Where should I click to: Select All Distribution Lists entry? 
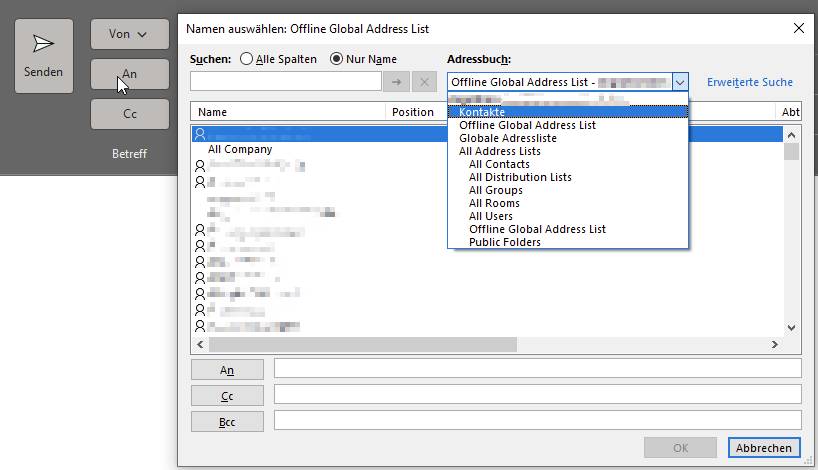(520, 177)
